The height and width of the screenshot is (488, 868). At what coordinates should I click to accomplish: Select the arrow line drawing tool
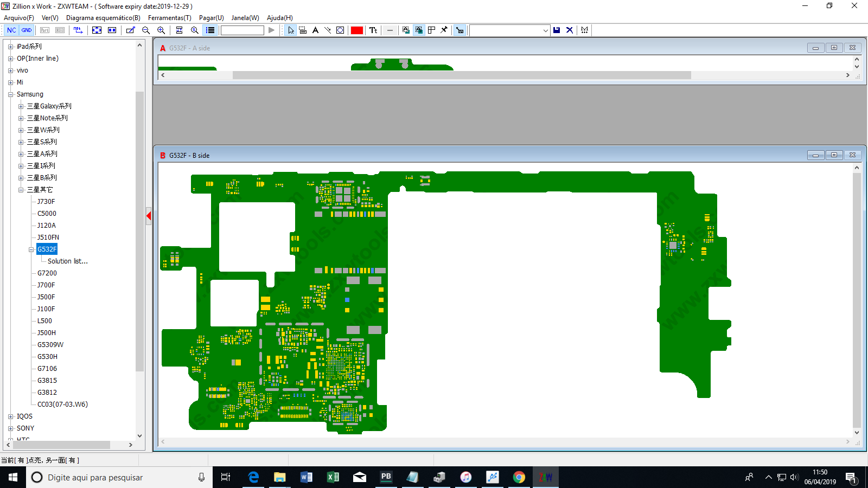pyautogui.click(x=328, y=30)
